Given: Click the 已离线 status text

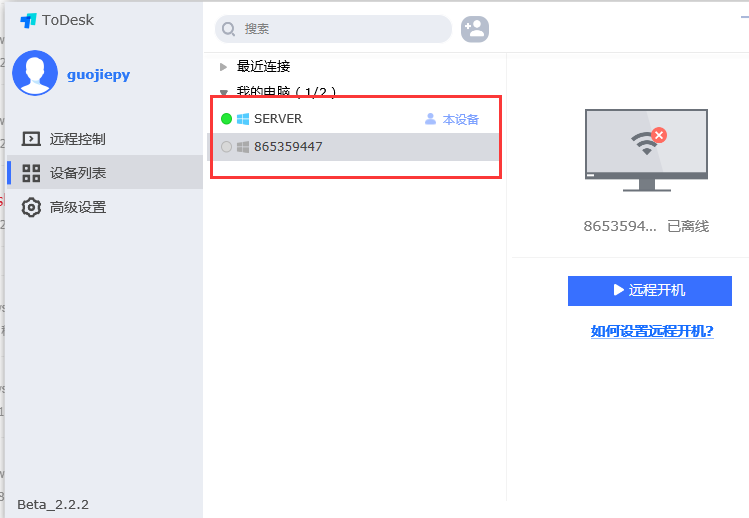Looking at the screenshot, I should click(688, 227).
